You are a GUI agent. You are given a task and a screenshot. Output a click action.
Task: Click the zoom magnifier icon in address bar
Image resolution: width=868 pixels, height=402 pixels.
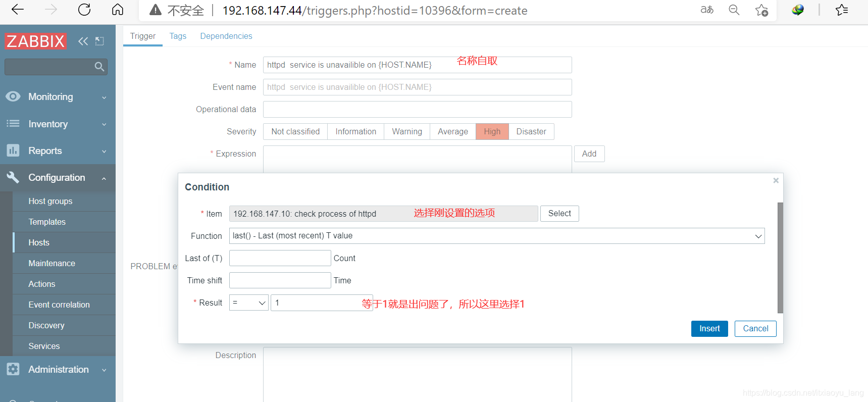(734, 10)
